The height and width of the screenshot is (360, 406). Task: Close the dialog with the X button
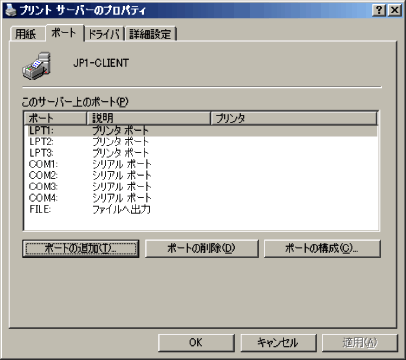tap(395, 10)
